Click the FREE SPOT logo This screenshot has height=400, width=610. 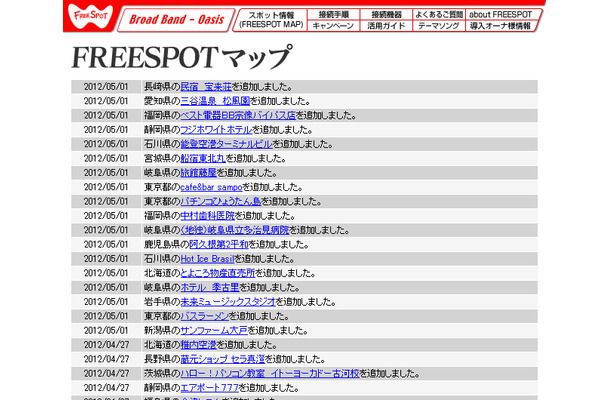pos(90,17)
